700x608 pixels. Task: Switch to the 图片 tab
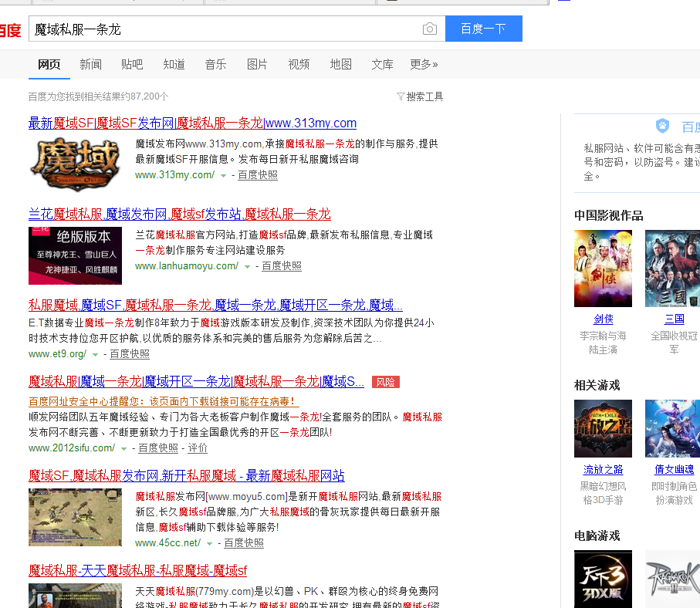[257, 65]
